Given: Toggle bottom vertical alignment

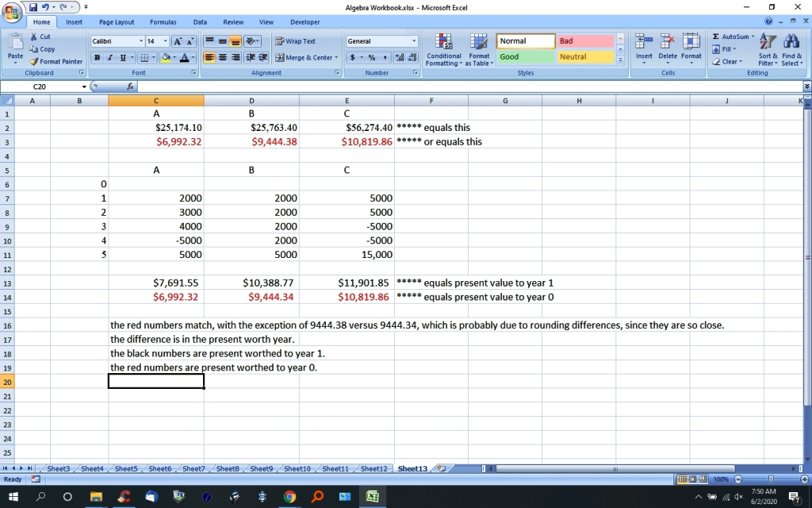Looking at the screenshot, I should 235,41.
